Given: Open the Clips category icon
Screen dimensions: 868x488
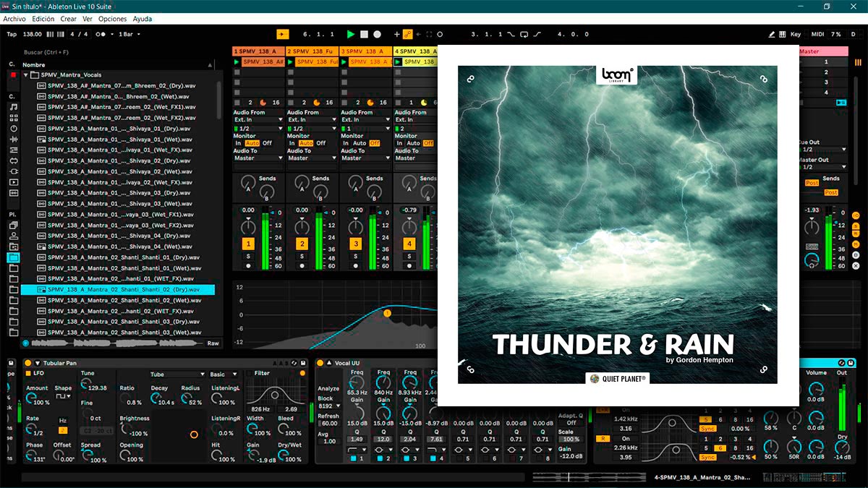Looking at the screenshot, I should pyautogui.click(x=14, y=182).
